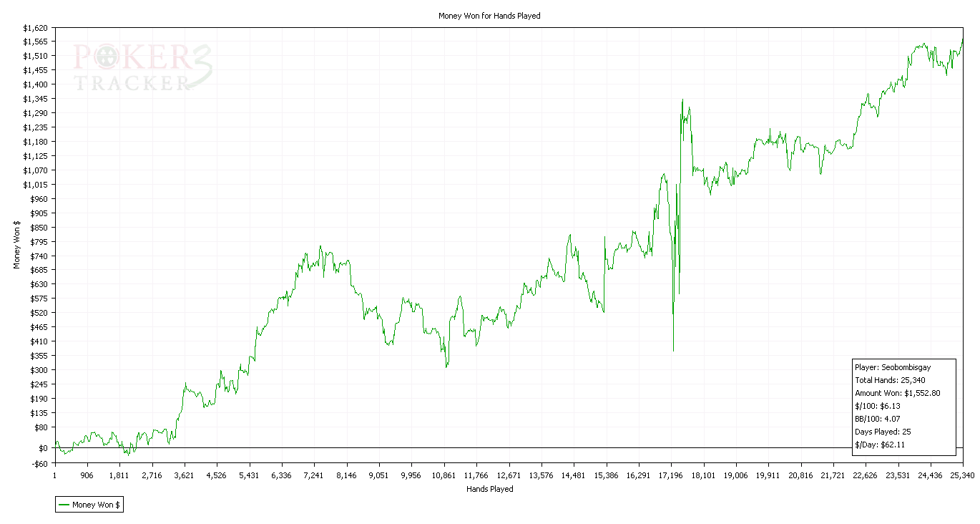
Task: Click the 17,196 x-axis tick label
Action: point(672,475)
